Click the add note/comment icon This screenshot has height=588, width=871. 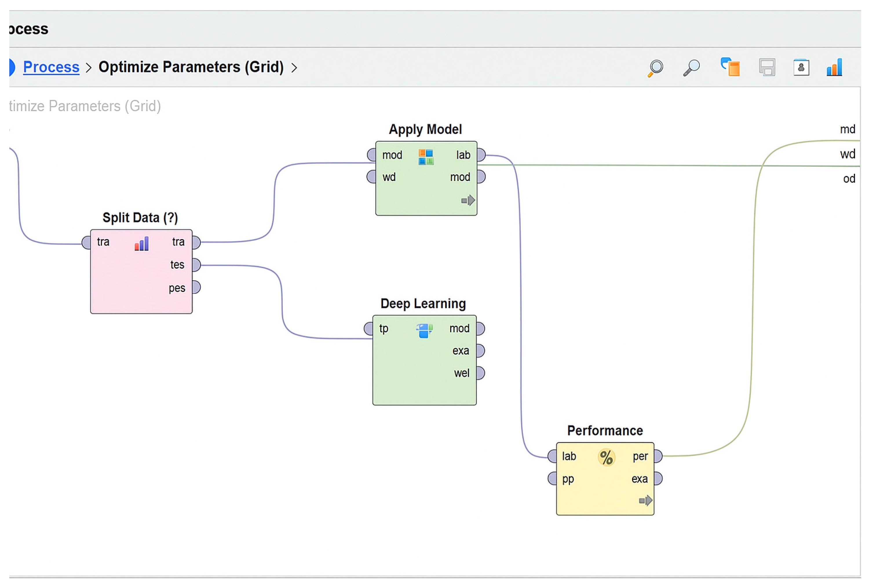coord(730,67)
